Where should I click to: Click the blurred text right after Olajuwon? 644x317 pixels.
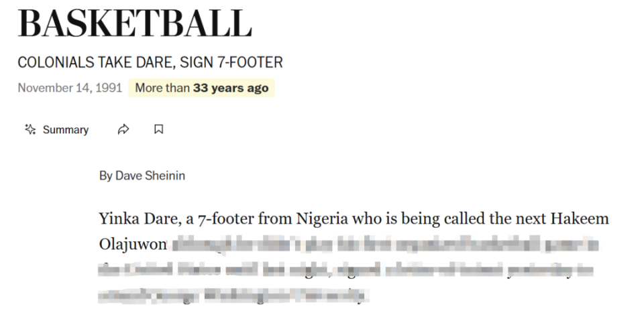tap(383, 244)
